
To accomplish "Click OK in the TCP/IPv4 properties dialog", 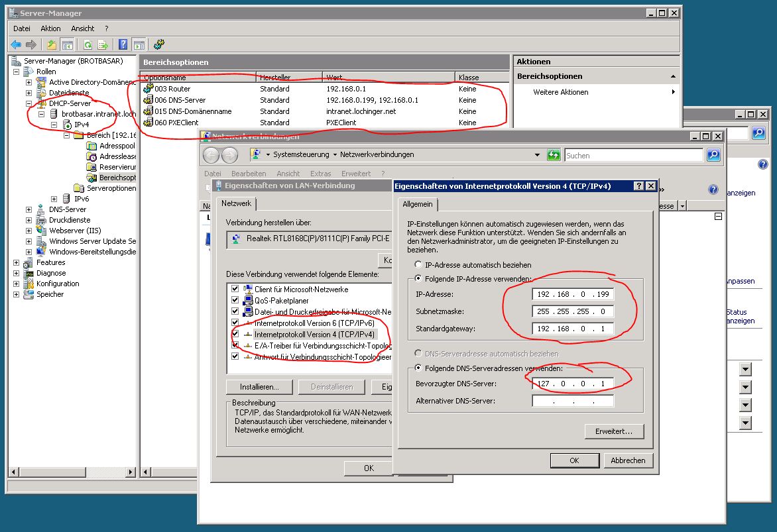I will coord(574,460).
